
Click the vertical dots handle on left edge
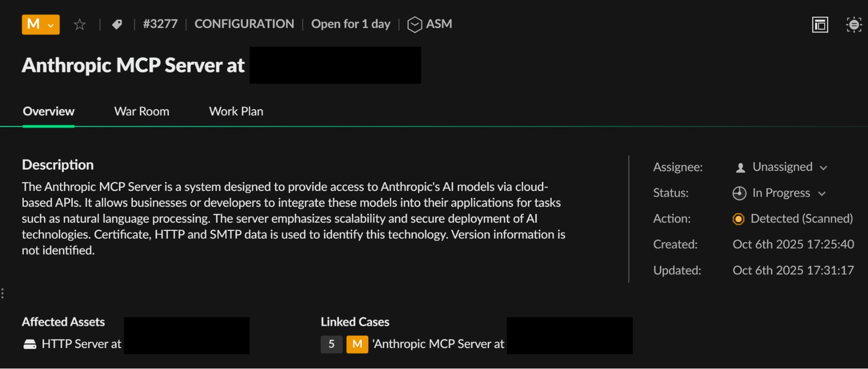(3, 293)
